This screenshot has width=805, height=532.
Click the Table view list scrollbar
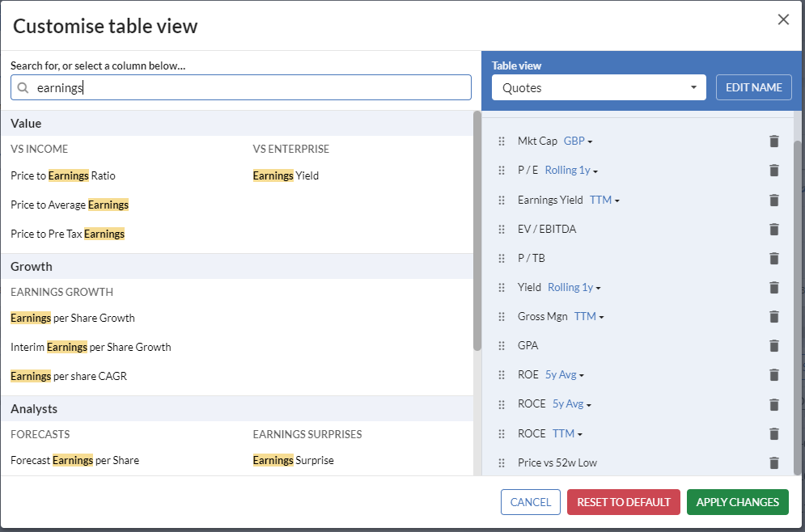[x=797, y=308]
